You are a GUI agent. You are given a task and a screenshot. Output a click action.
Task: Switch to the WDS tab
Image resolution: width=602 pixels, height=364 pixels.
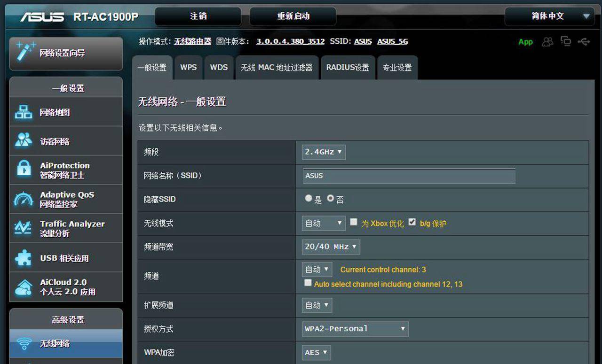219,67
